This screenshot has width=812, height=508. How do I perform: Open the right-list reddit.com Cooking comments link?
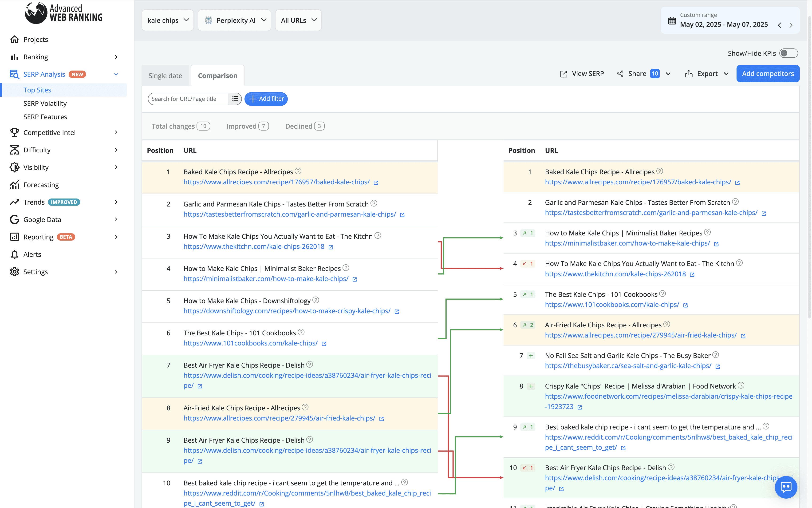pos(668,442)
